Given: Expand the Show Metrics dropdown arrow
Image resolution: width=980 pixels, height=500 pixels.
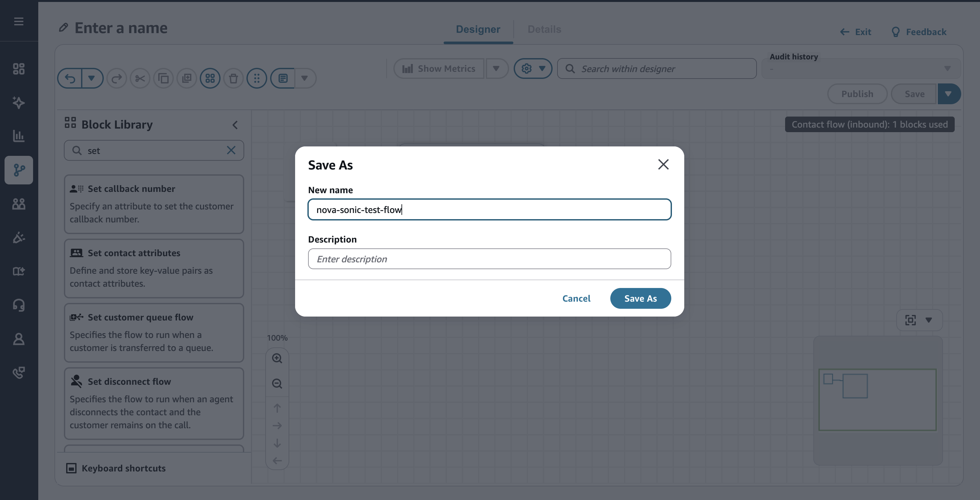Looking at the screenshot, I should click(496, 69).
